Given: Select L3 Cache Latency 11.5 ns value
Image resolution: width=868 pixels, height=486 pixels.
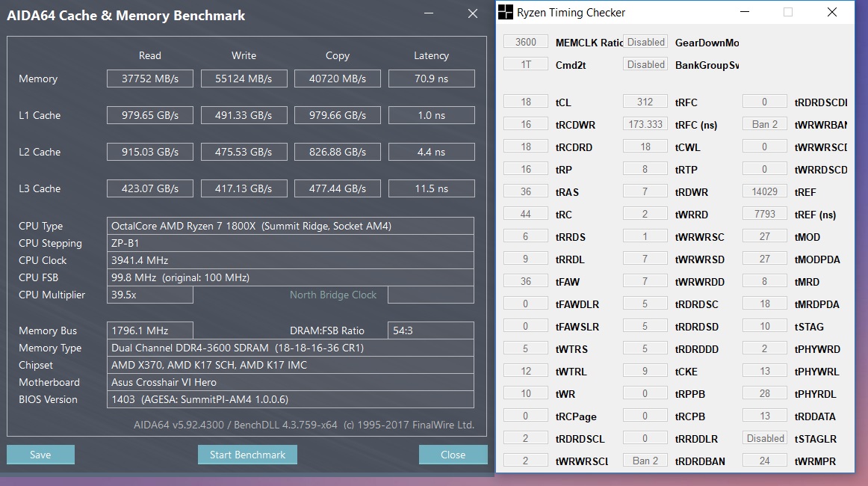Looking at the screenshot, I should tap(431, 188).
